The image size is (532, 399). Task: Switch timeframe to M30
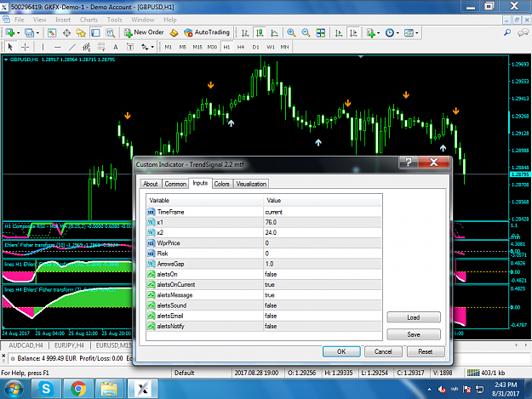[x=212, y=47]
